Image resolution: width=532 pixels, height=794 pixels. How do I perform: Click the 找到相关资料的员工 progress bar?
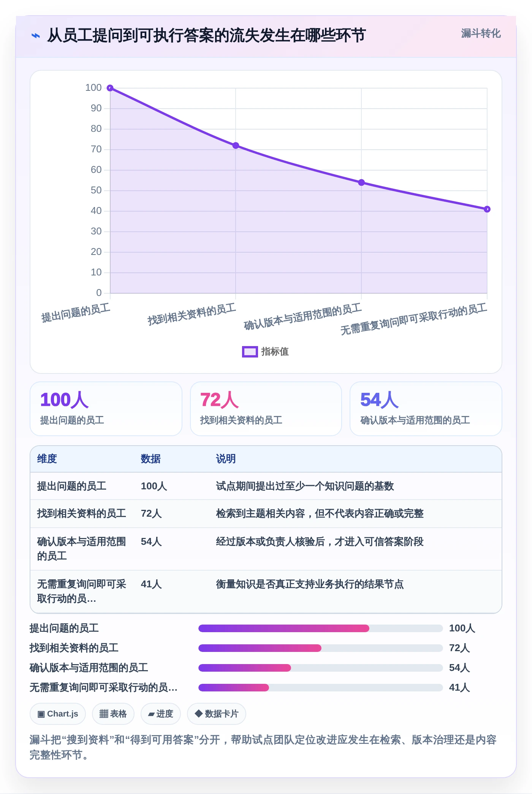click(x=321, y=648)
